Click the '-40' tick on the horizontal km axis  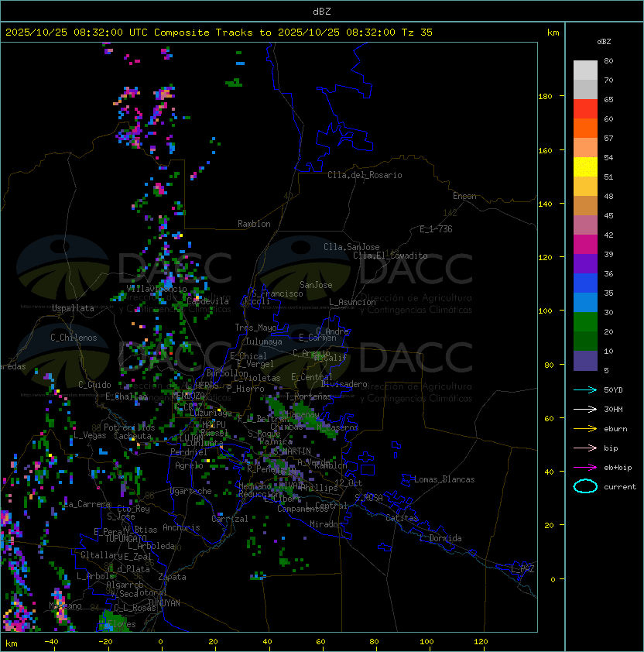pyautogui.click(x=51, y=642)
